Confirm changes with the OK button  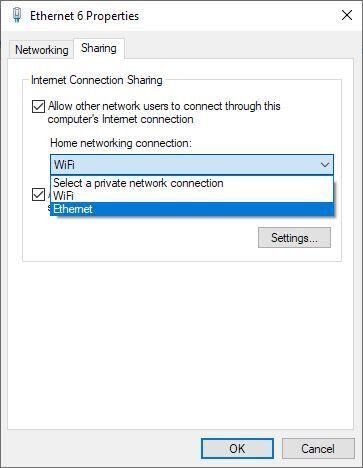pyautogui.click(x=237, y=448)
